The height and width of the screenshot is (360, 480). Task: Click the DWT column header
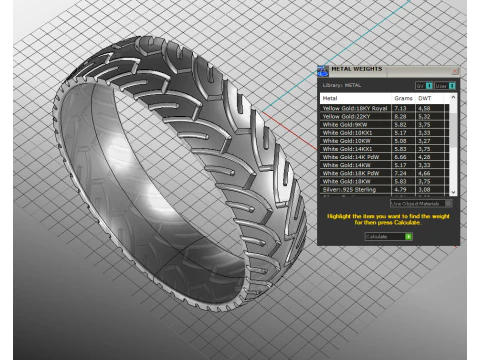[429, 98]
